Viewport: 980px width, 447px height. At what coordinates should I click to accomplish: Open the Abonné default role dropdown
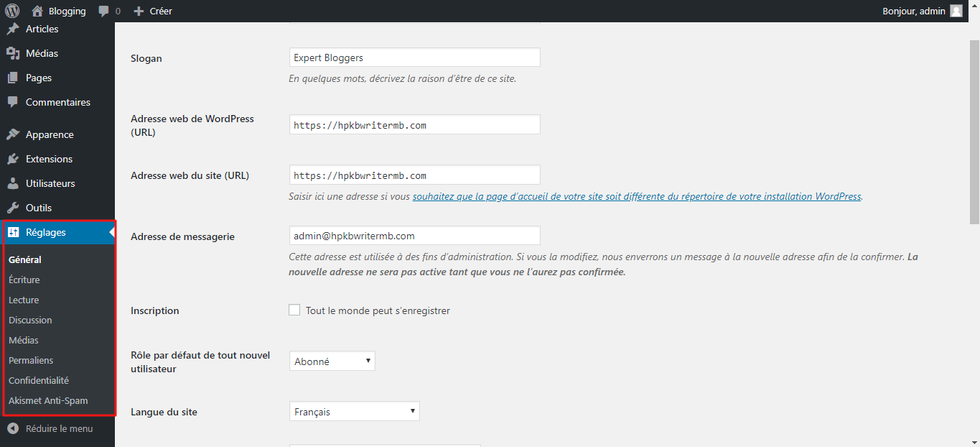click(x=332, y=361)
